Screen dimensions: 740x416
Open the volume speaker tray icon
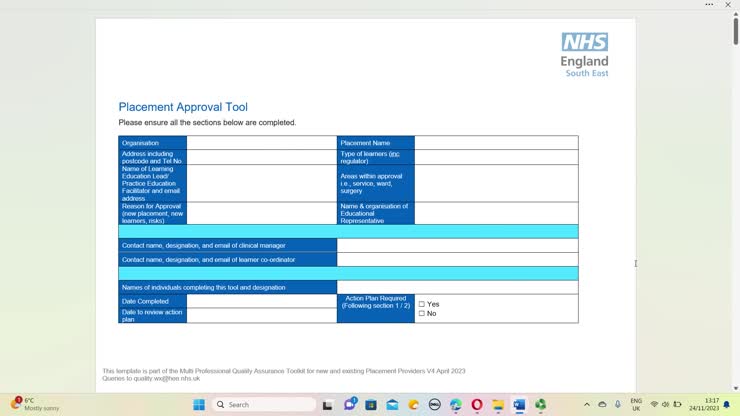coord(665,405)
